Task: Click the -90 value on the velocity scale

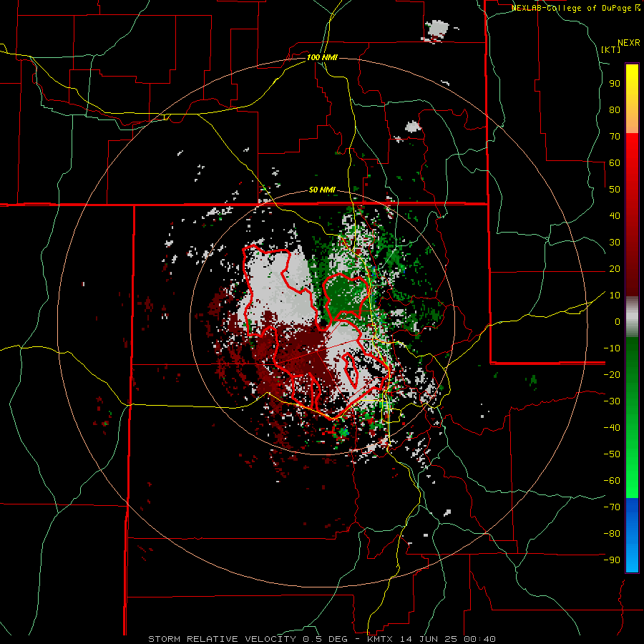Action: pos(612,560)
